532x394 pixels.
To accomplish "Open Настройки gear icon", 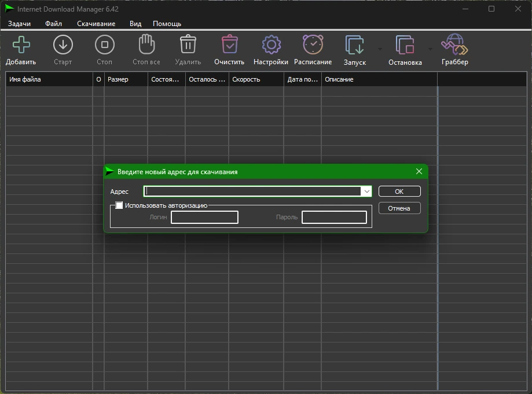I will pos(271,45).
